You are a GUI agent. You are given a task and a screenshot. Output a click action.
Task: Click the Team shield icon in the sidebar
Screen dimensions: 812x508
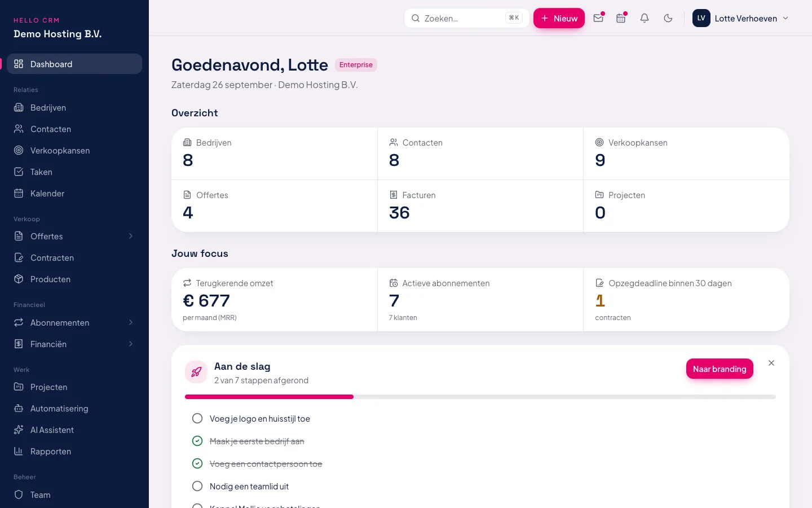click(x=19, y=494)
